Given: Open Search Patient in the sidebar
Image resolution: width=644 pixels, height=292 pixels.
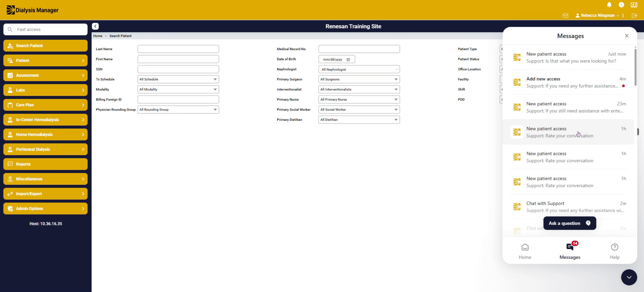Looking at the screenshot, I should tap(45, 46).
